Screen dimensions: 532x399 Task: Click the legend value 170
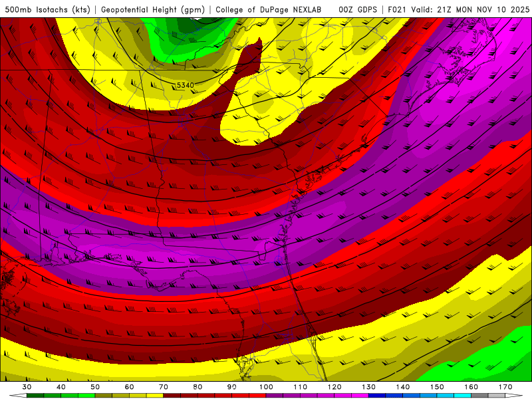click(505, 387)
